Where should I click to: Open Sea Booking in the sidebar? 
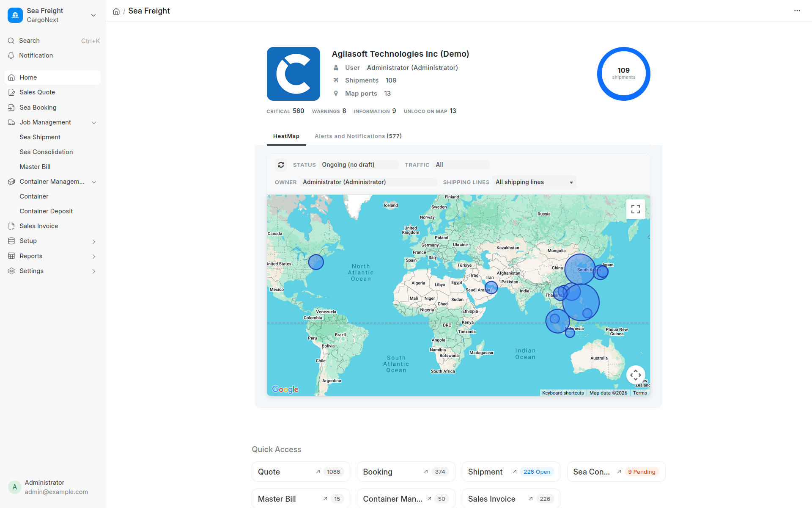coord(52,108)
